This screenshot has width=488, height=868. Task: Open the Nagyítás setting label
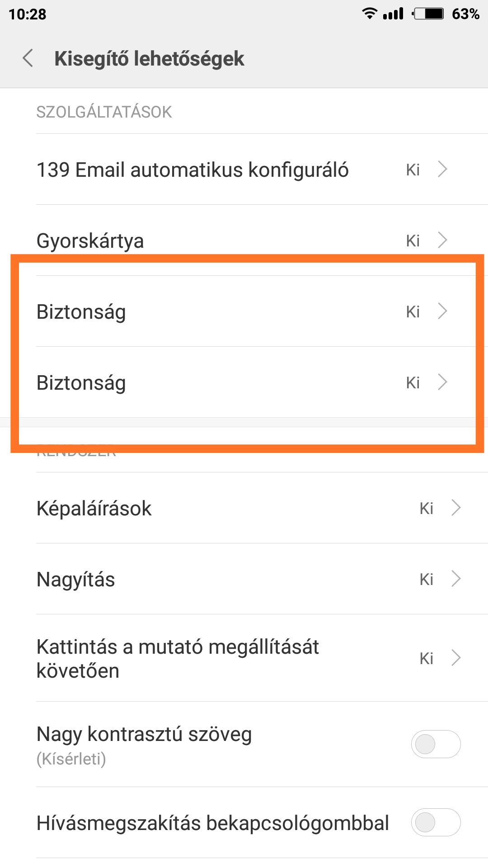pyautogui.click(x=76, y=580)
